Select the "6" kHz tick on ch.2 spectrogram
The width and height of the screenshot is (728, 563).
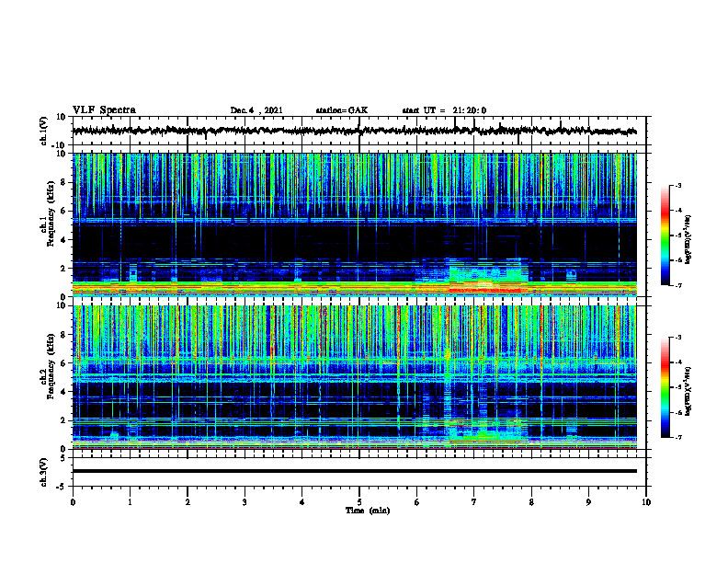(63, 363)
